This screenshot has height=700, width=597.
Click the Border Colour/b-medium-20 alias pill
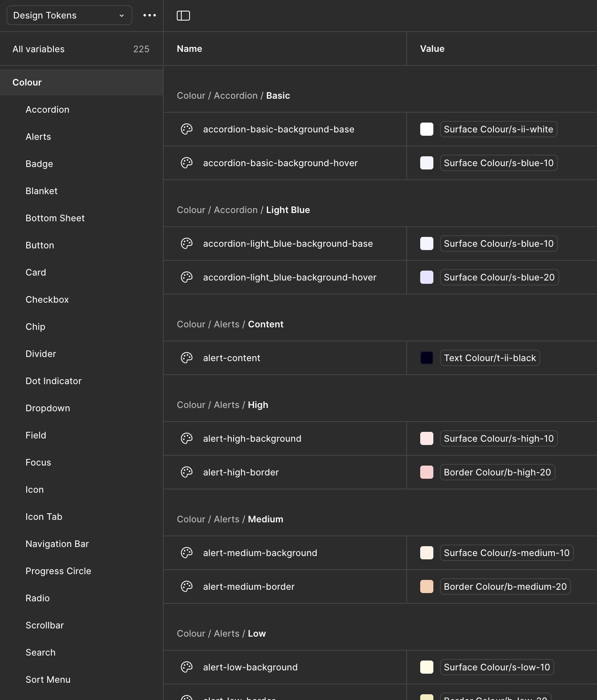click(505, 586)
